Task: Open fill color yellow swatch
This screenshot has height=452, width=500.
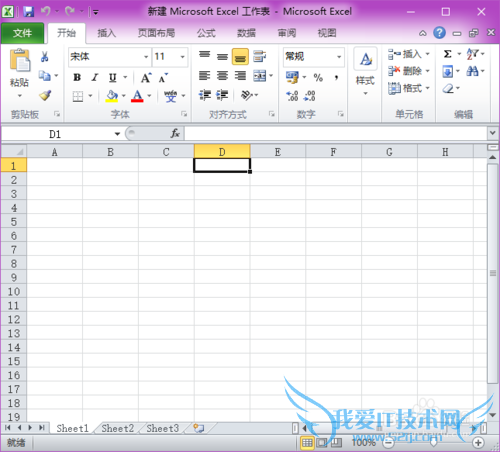Action: (112, 96)
